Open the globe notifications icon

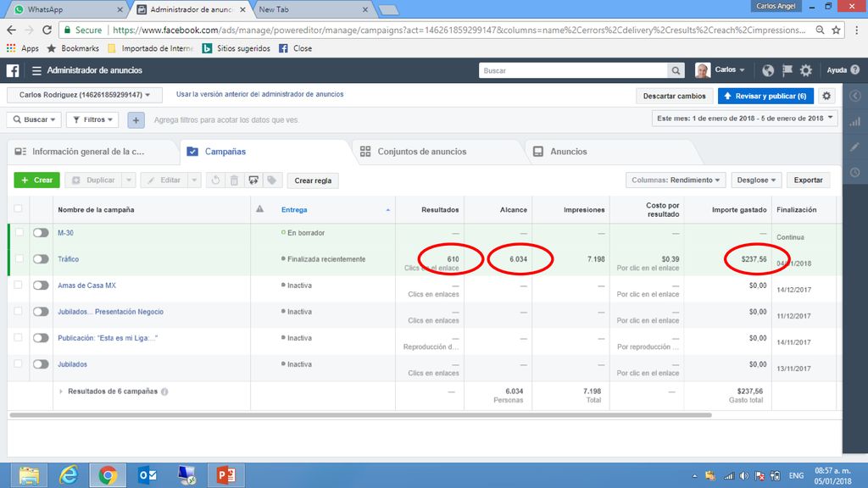click(768, 70)
